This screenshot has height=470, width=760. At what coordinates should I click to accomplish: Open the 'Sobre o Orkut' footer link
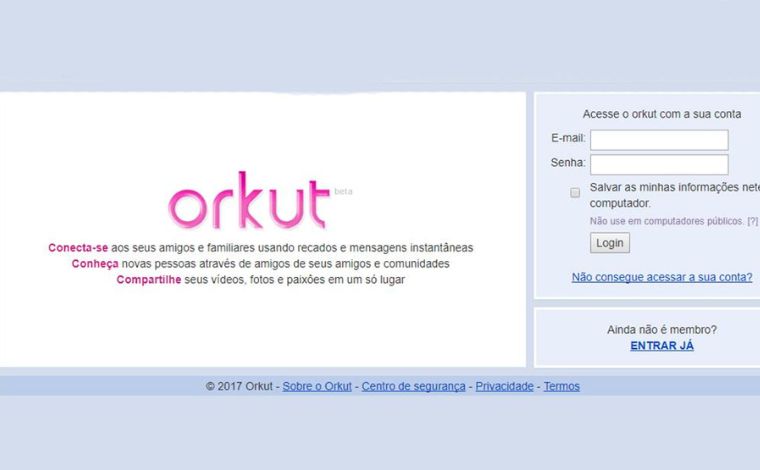tap(317, 386)
